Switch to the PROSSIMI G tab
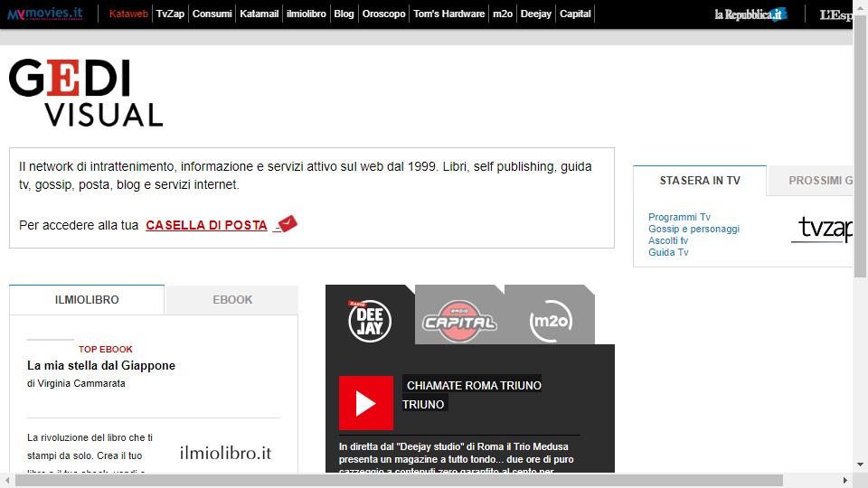This screenshot has width=868, height=488. coord(810,181)
